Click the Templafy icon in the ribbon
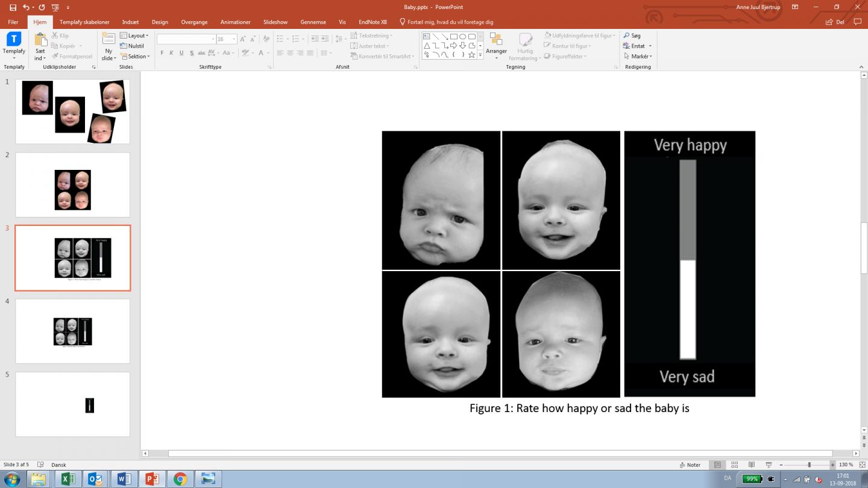Viewport: 868px width, 488px height. point(14,40)
